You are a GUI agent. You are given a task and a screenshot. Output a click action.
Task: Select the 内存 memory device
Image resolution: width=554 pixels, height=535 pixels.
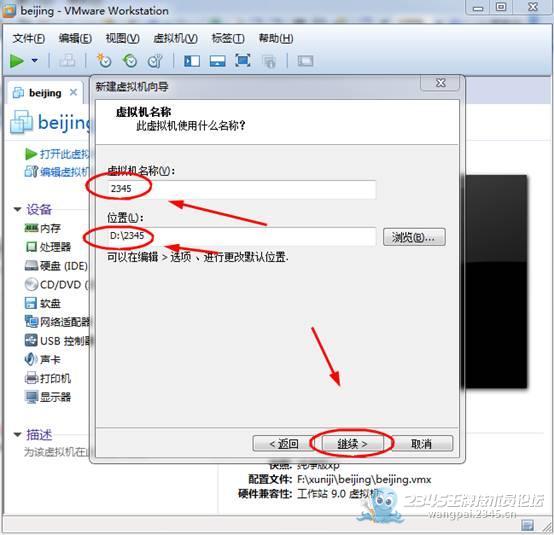click(x=42, y=228)
